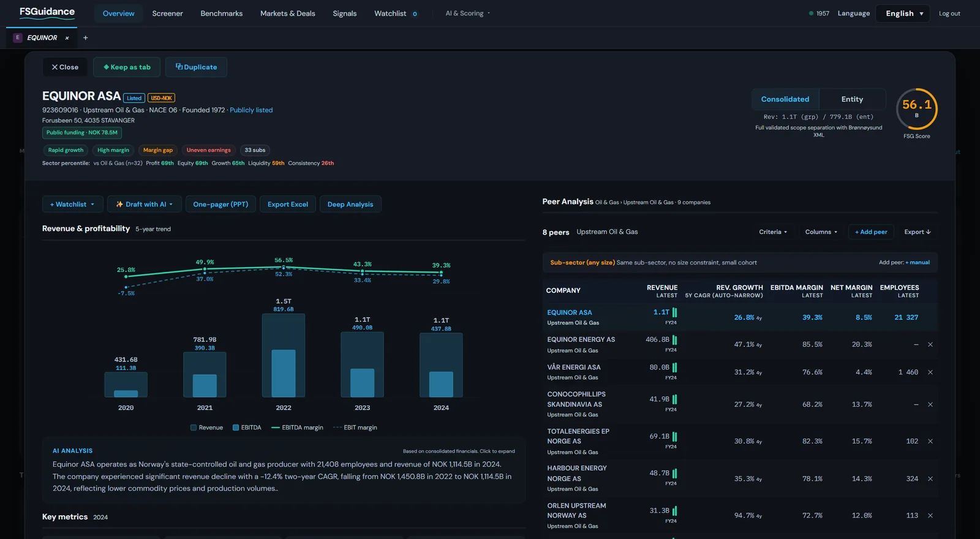Go to Markets & Deals tab
Screen dimensions: 980x539
pos(288,13)
